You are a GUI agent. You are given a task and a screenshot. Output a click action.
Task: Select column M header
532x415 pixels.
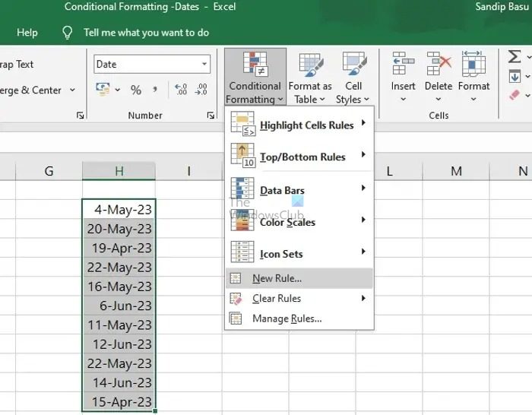(x=456, y=171)
